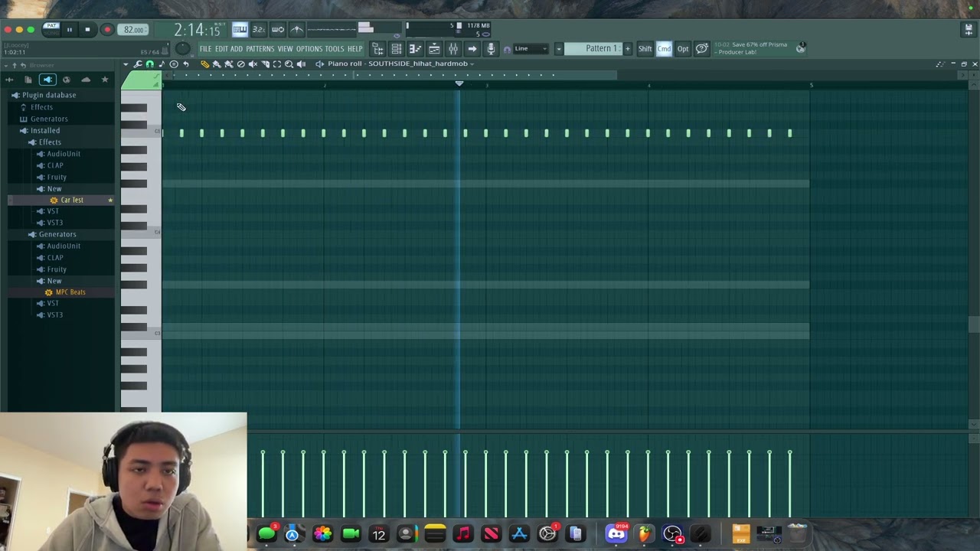Select the Zoom magnifier tool
This screenshot has width=980, height=551.
[x=289, y=64]
